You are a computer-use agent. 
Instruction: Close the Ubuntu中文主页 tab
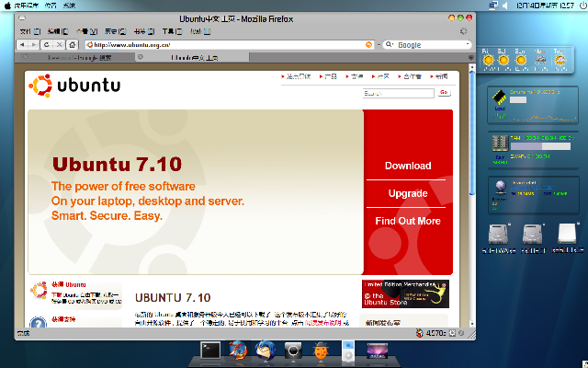141,57
